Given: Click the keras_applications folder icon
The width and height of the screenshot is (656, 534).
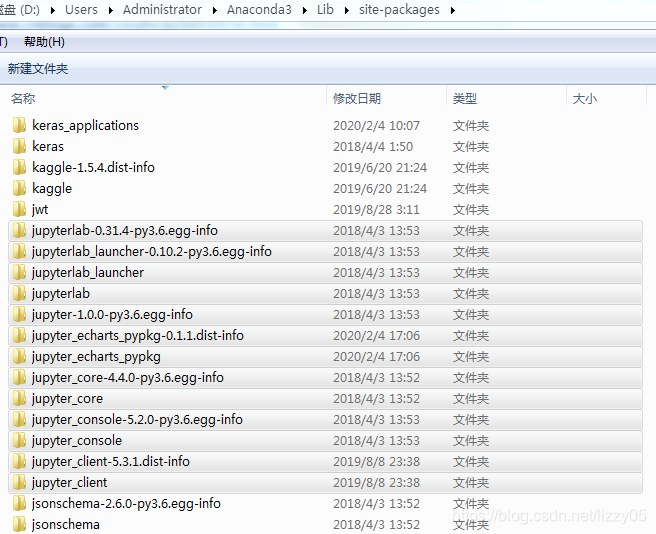Looking at the screenshot, I should pyautogui.click(x=19, y=125).
